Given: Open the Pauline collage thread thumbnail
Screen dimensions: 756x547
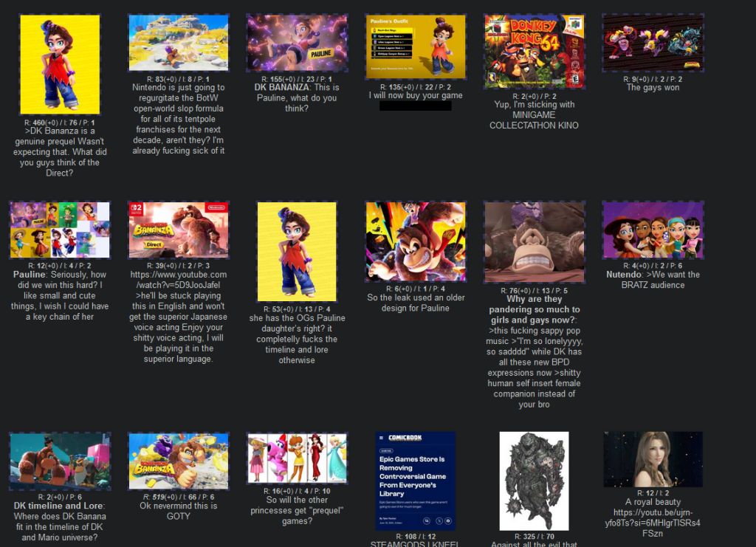Looking at the screenshot, I should pyautogui.click(x=60, y=230).
